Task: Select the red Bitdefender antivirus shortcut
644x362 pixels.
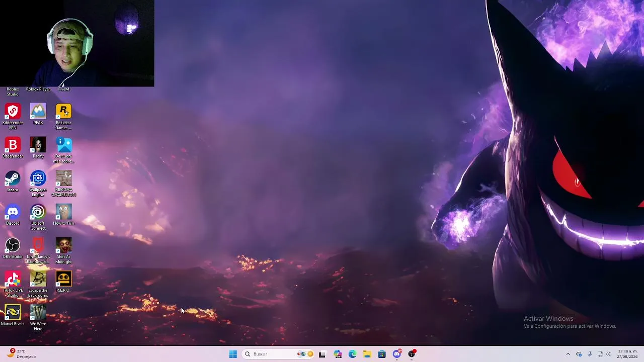Action: pyautogui.click(x=13, y=148)
